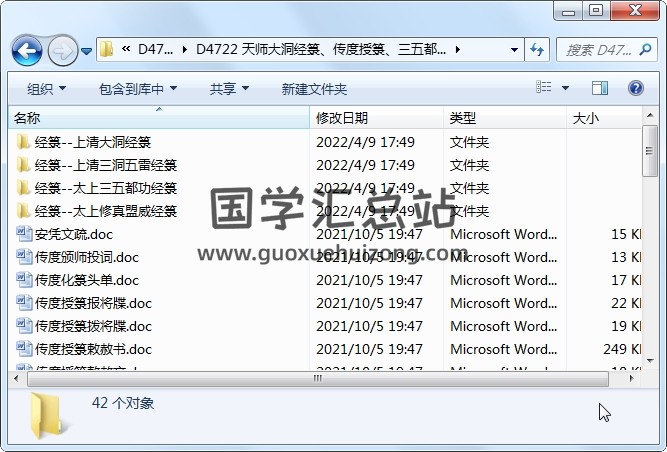This screenshot has height=452, width=667.
Task: Expand the view options dropdown arrow
Action: [x=565, y=88]
